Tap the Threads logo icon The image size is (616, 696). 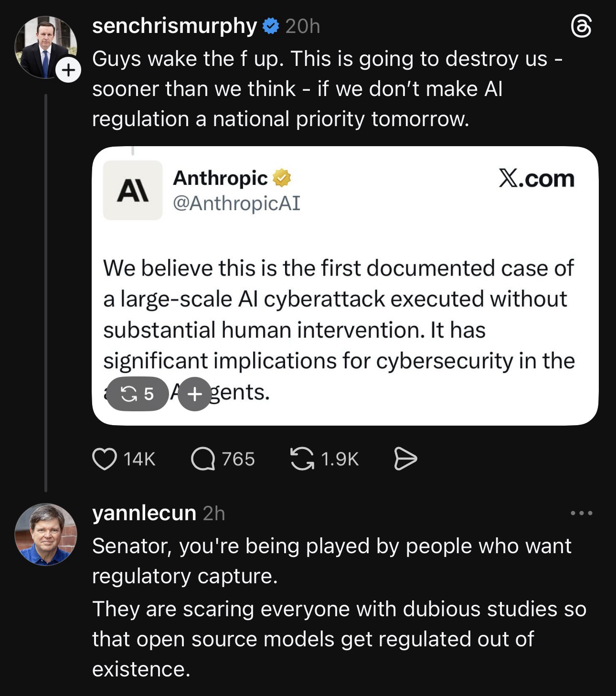tap(581, 26)
